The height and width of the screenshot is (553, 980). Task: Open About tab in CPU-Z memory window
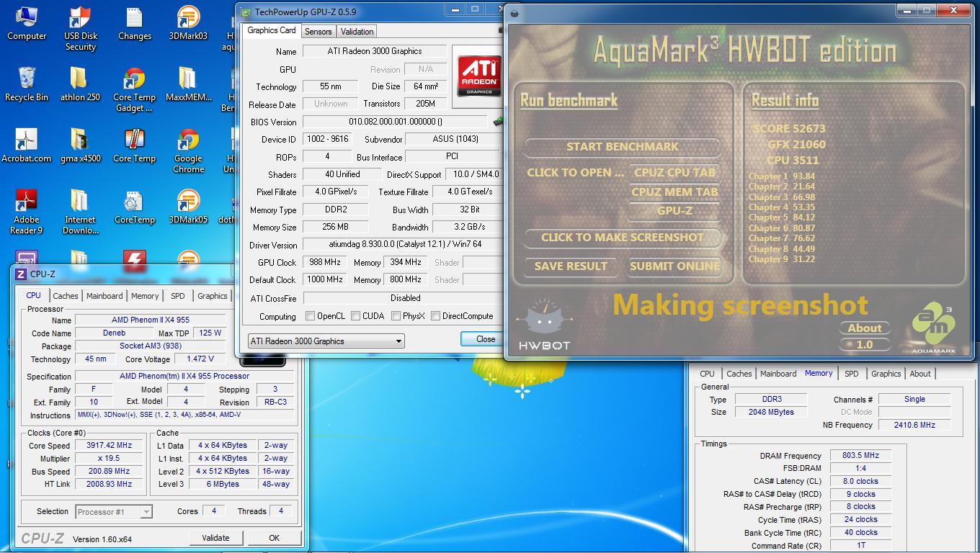click(x=920, y=374)
